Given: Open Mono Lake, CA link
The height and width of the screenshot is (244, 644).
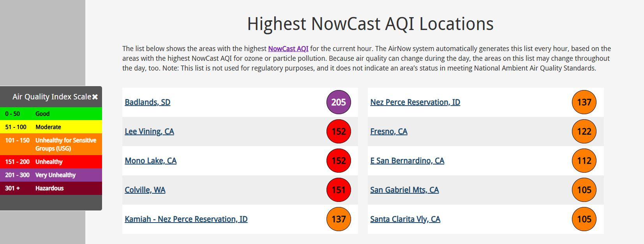Looking at the screenshot, I should click(151, 161).
